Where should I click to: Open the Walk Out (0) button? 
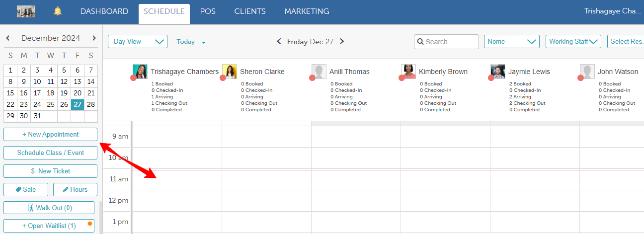tap(49, 208)
